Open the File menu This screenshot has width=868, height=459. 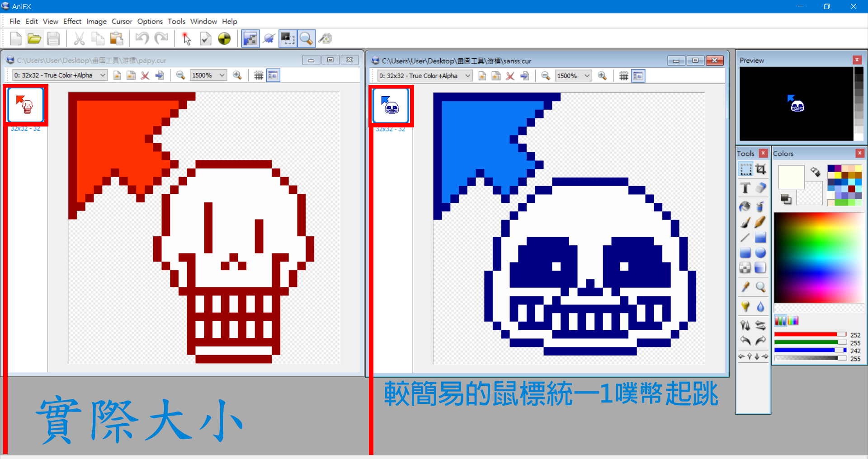tap(14, 21)
